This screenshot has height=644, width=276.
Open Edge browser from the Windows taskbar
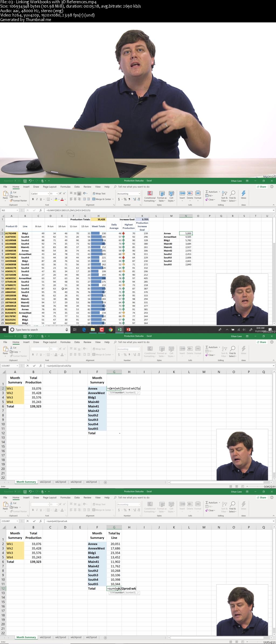84,329
